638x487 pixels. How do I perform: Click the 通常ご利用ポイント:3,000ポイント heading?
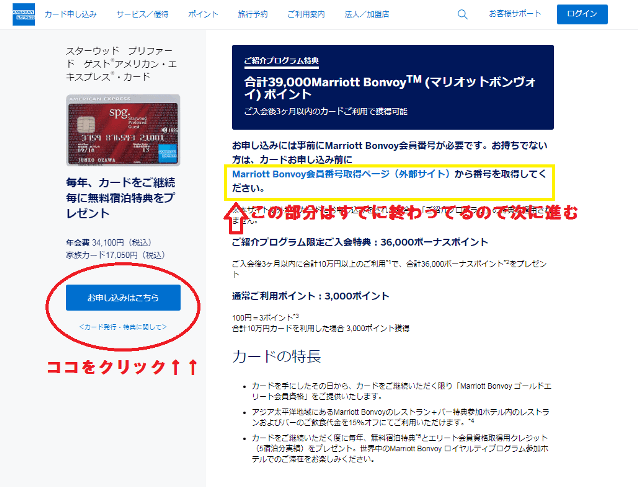click(x=310, y=296)
